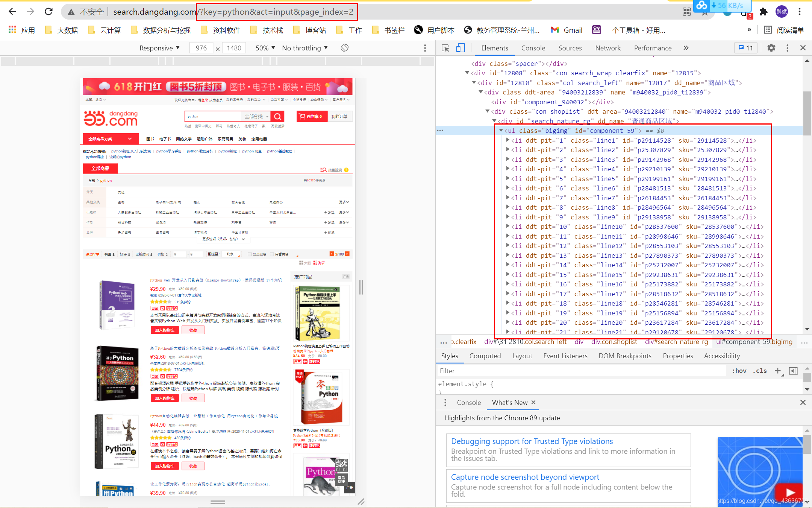Click the new style rule plus icon
This screenshot has width=812, height=508.
click(777, 371)
